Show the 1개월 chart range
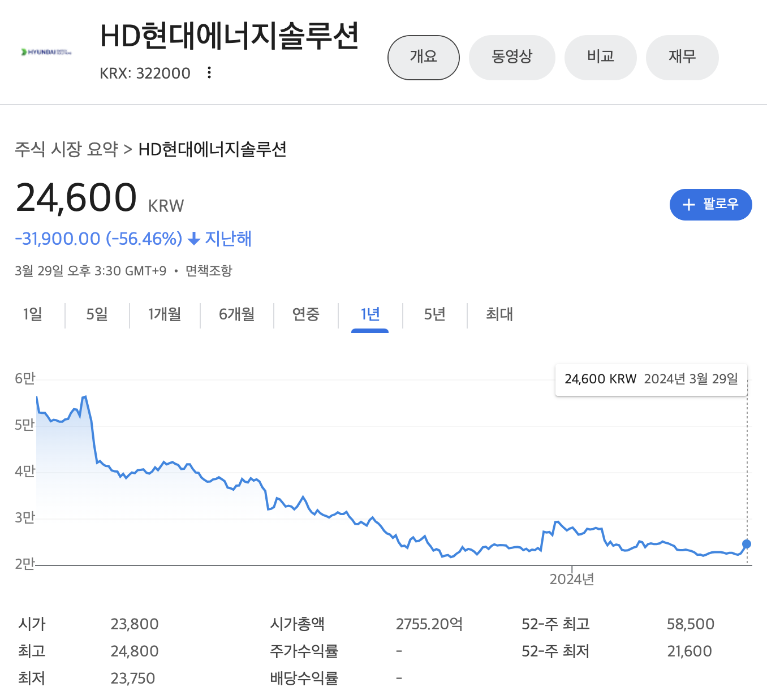Viewport: 767px width, 700px height. [x=165, y=314]
